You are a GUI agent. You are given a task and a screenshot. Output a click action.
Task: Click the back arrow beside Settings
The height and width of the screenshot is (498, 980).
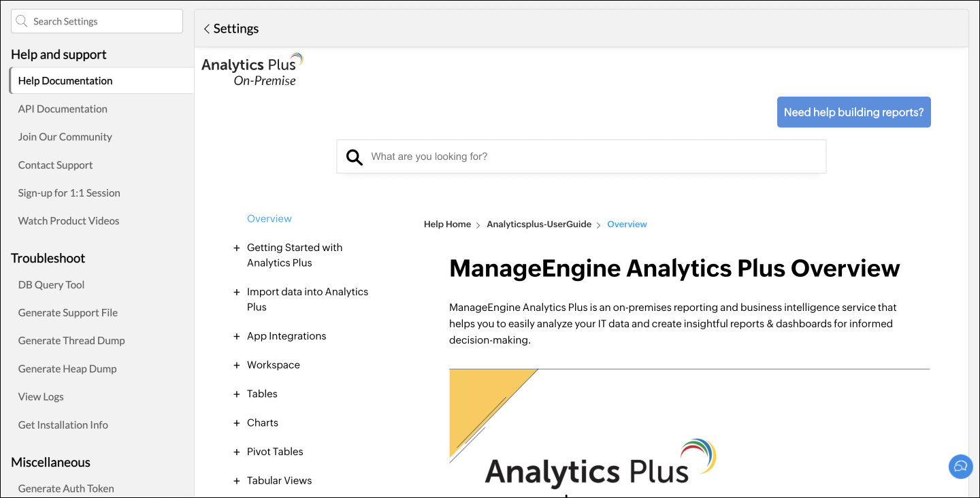coord(207,29)
